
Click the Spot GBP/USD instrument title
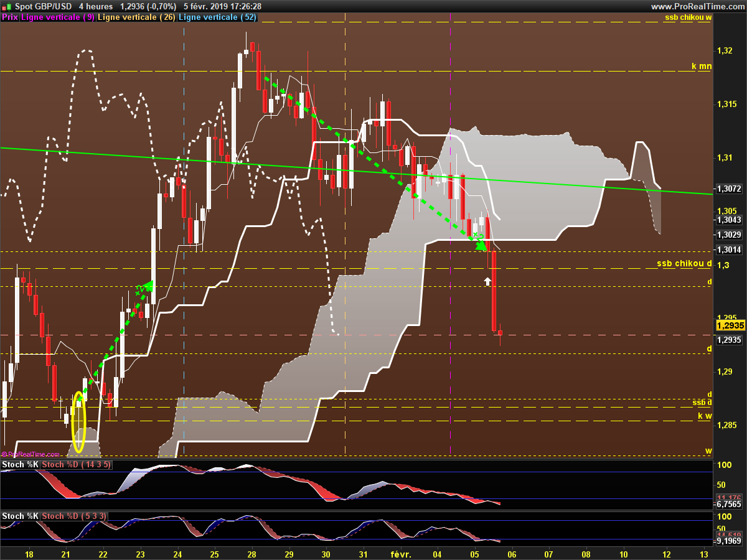tap(43, 6)
